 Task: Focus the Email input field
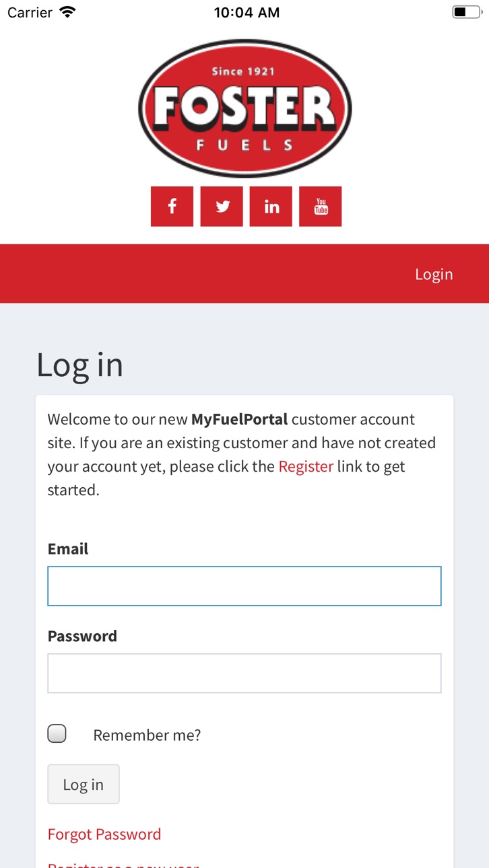coord(244,586)
